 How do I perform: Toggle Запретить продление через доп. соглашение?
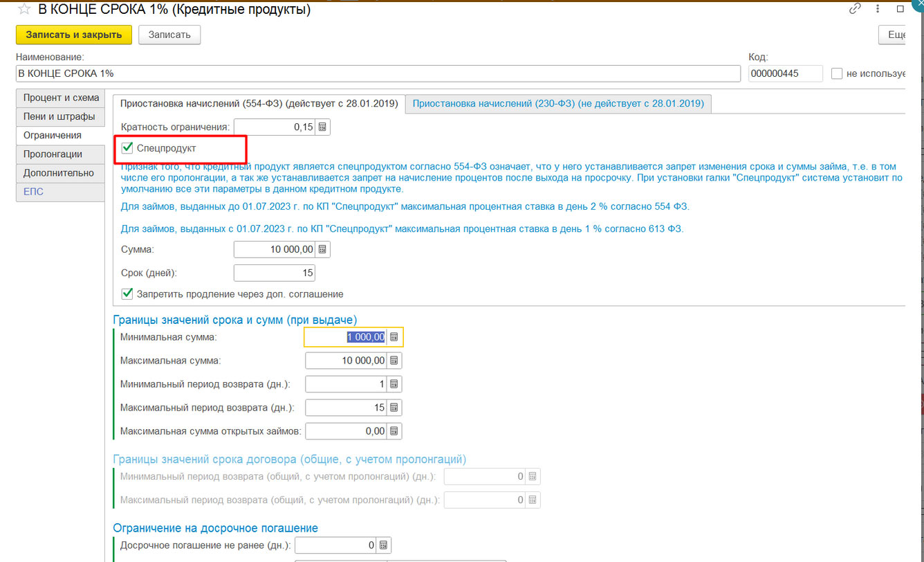click(x=127, y=293)
